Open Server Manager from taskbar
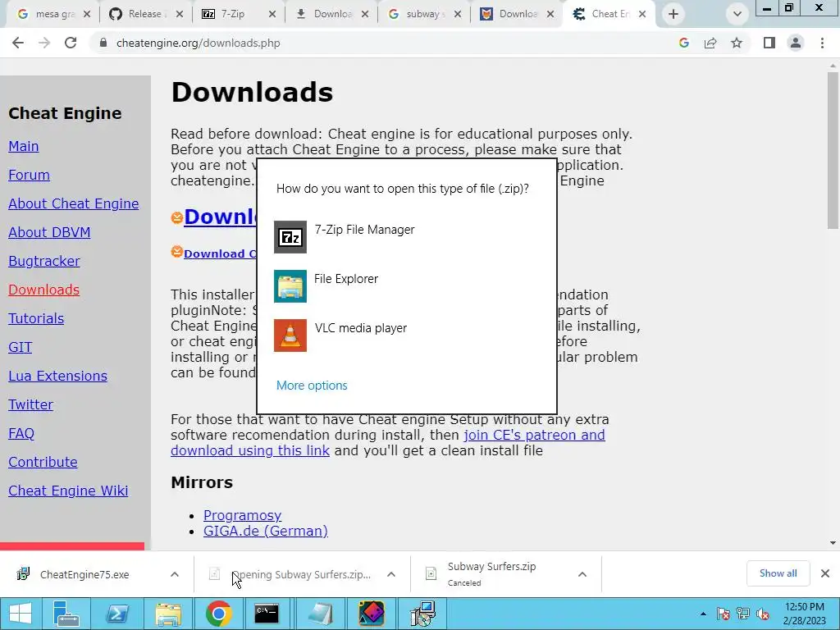Viewport: 840px width, 630px height. [x=66, y=614]
